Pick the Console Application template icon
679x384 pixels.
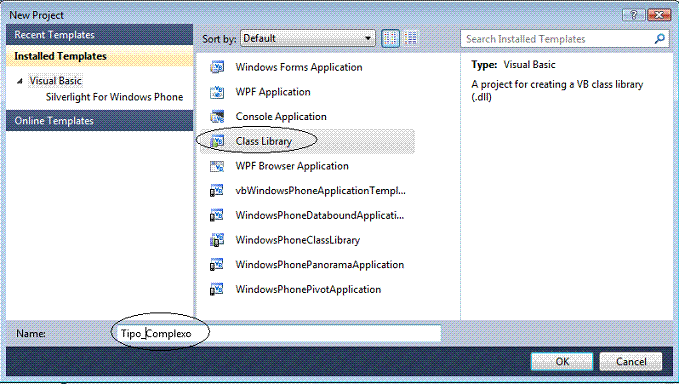coord(217,116)
